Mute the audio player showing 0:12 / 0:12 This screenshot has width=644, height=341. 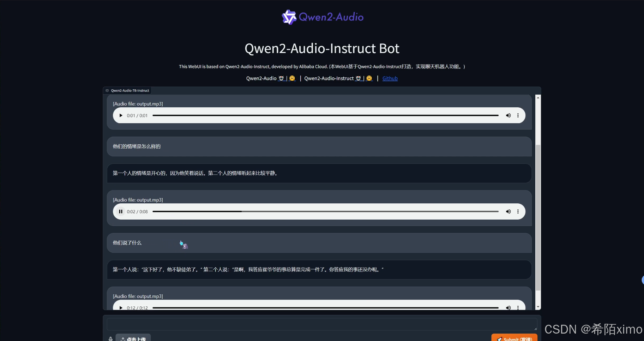click(x=508, y=307)
